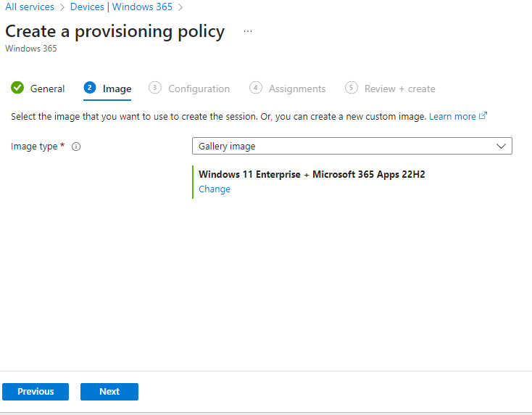Screen dimensions: 532x415
Task: Click the breadcrumb chevron after All services
Action: pos(62,7)
